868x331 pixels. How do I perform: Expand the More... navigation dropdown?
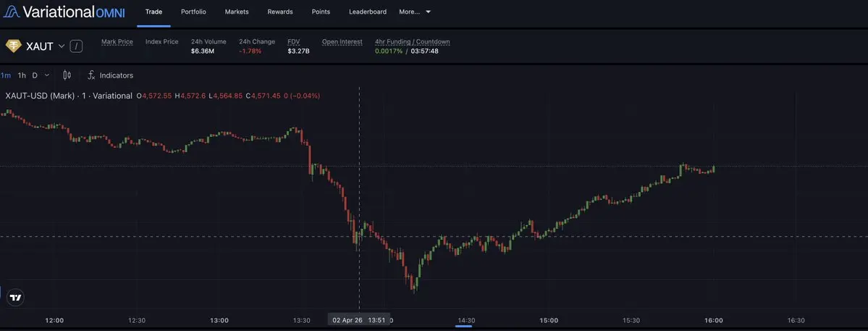[x=416, y=12]
